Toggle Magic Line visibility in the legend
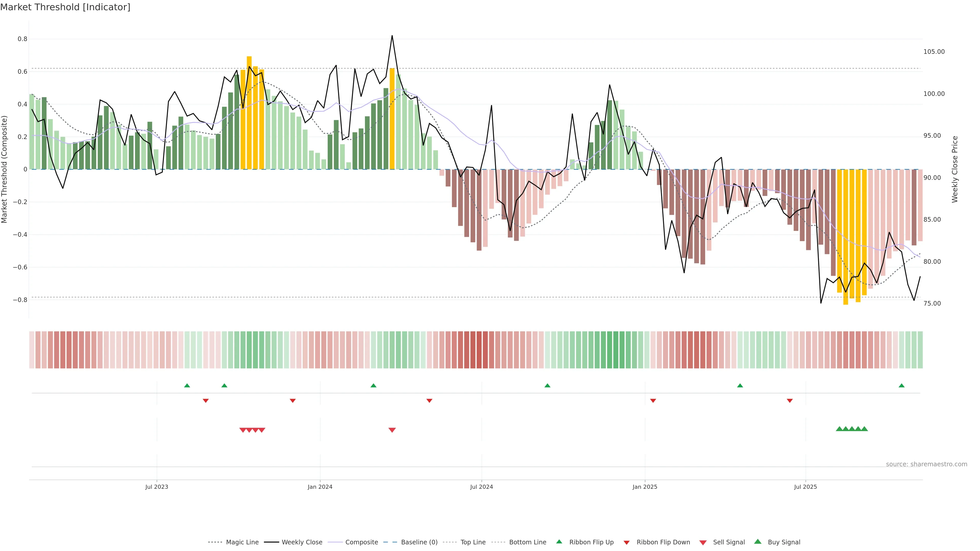The image size is (980, 551). (242, 542)
